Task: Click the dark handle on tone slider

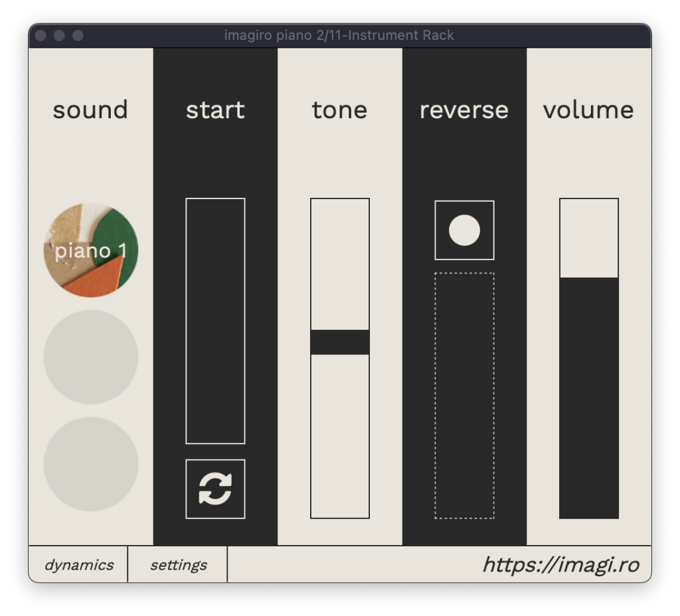Action: pyautogui.click(x=340, y=342)
